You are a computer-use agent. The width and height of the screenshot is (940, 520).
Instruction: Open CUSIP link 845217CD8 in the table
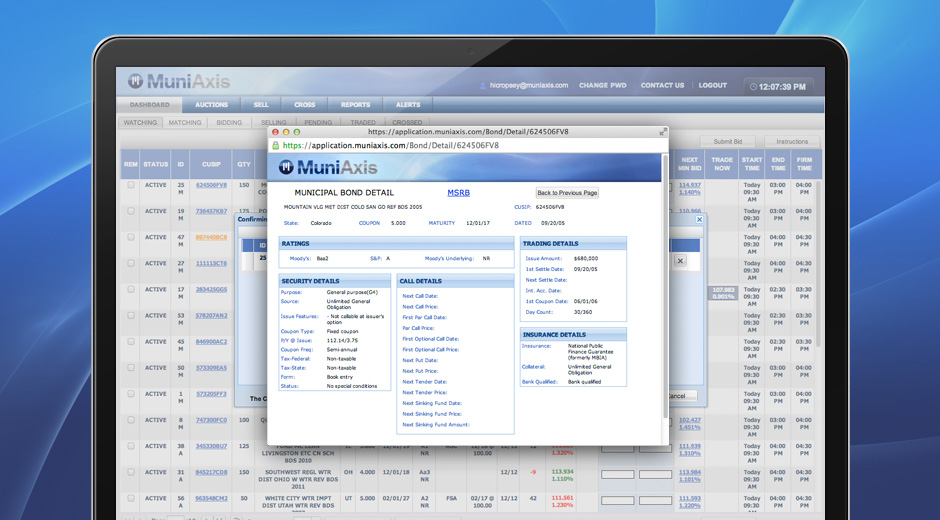pyautogui.click(x=211, y=473)
